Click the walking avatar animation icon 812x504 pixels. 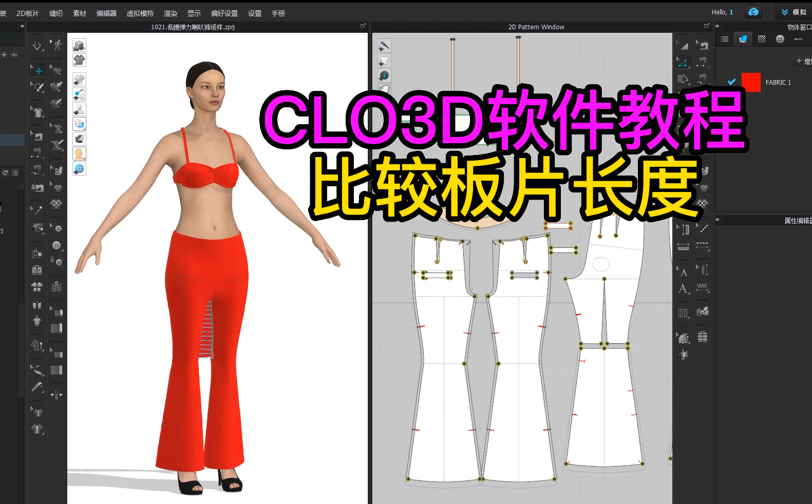tap(57, 45)
